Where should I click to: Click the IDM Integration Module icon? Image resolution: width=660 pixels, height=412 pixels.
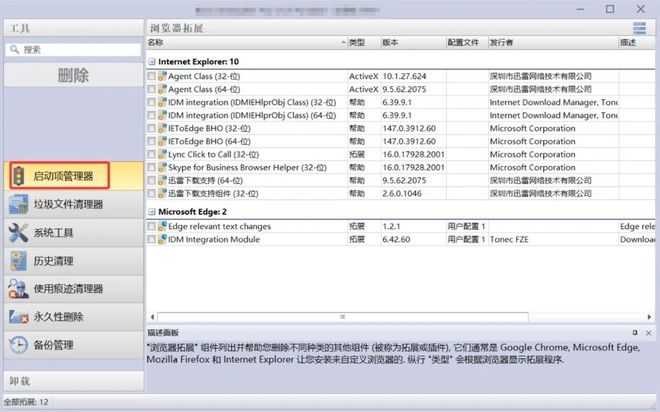pos(162,239)
